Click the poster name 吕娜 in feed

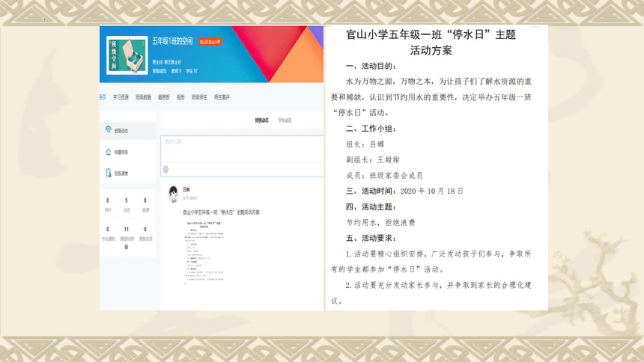pyautogui.click(x=186, y=189)
